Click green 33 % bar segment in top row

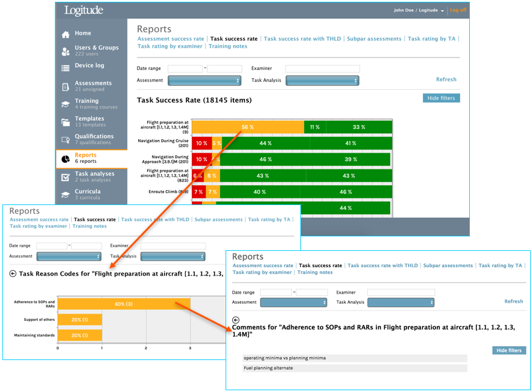(x=359, y=127)
